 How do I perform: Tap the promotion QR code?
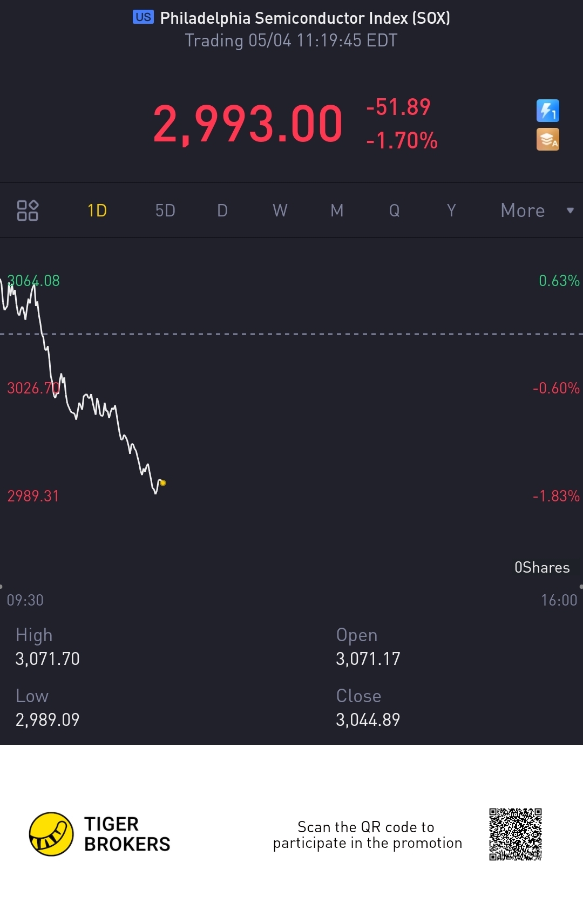516,834
